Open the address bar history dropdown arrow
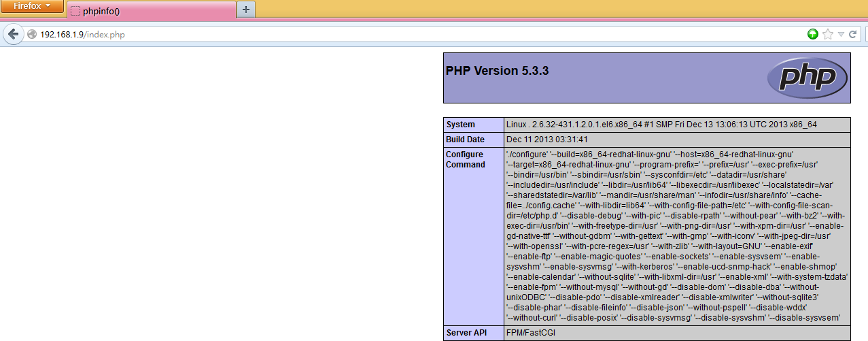This screenshot has width=868, height=341. [841, 34]
